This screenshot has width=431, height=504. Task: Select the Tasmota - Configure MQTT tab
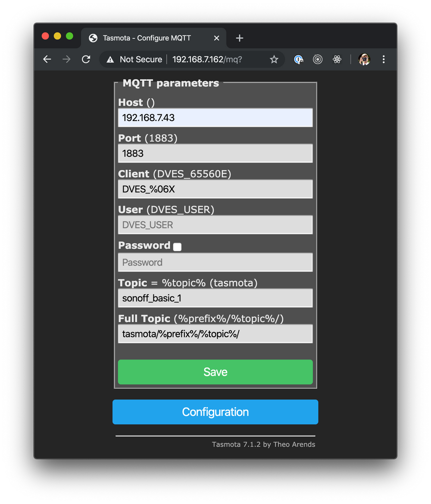(147, 38)
